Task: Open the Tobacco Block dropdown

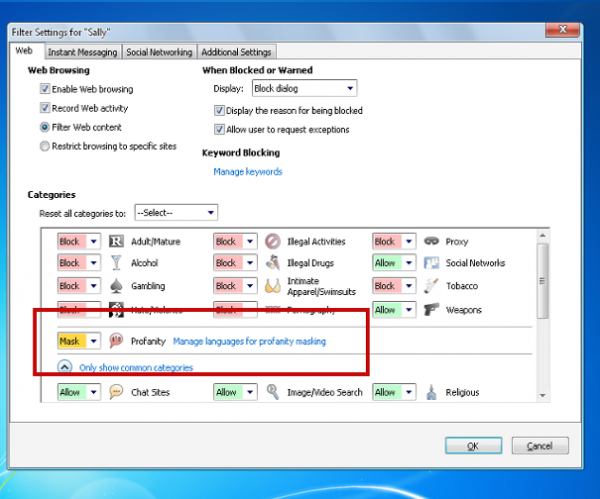Action: click(394, 286)
